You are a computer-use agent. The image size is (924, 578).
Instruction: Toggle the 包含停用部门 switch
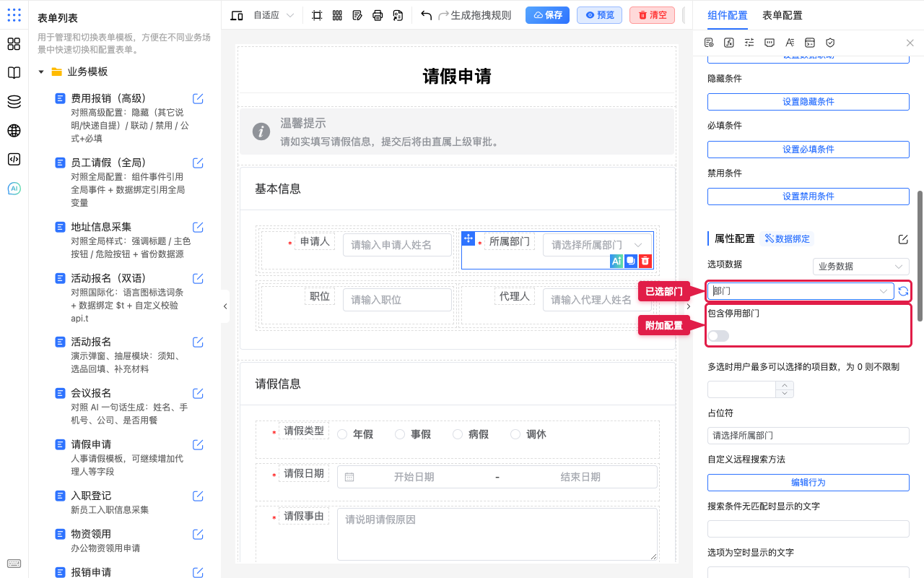[718, 335]
